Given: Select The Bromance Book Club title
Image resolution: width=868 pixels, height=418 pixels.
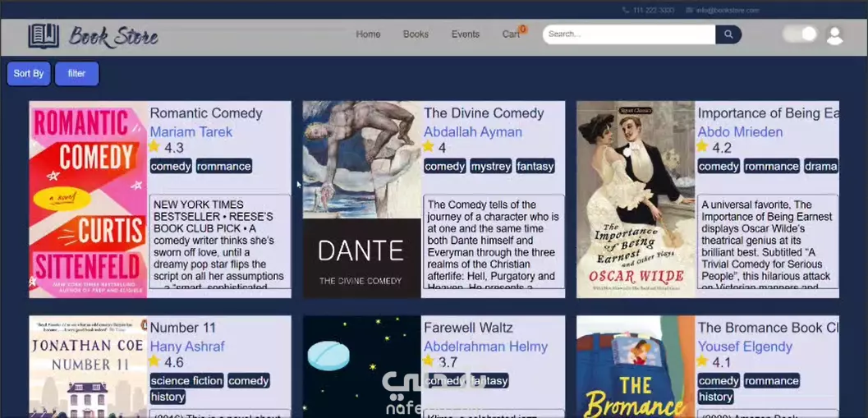Looking at the screenshot, I should tap(769, 328).
